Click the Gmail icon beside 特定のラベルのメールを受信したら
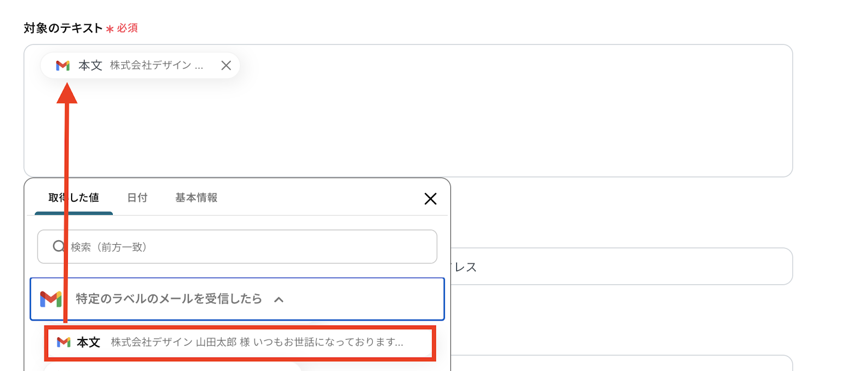Viewport: 868px width, 371px height. pos(51,299)
